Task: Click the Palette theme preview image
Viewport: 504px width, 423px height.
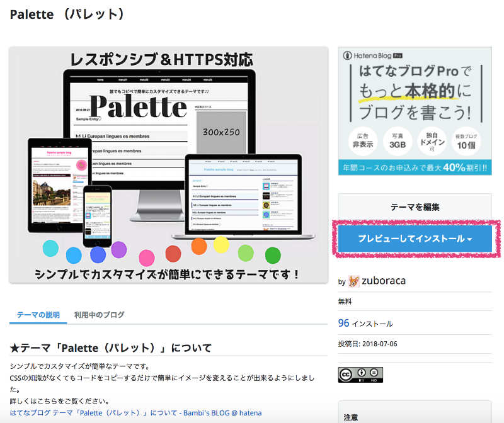Action: (x=168, y=165)
